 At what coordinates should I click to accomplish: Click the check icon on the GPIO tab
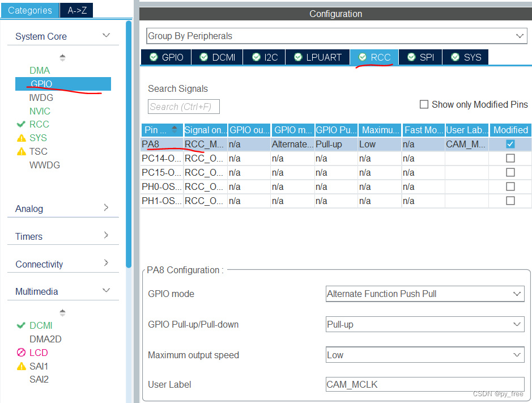click(154, 57)
